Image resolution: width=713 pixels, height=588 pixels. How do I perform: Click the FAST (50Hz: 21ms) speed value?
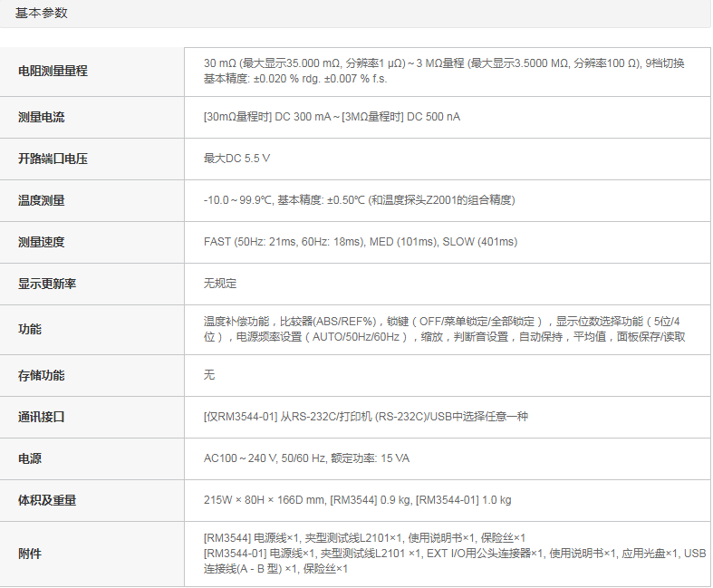click(x=361, y=242)
